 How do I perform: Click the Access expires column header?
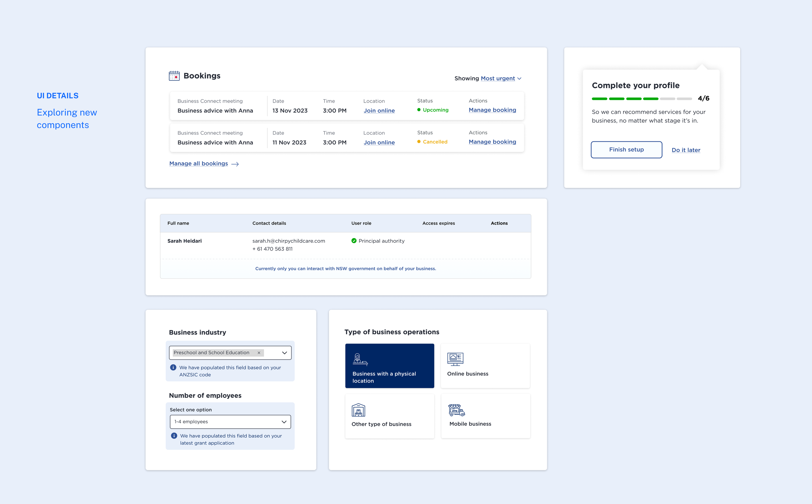tap(438, 223)
